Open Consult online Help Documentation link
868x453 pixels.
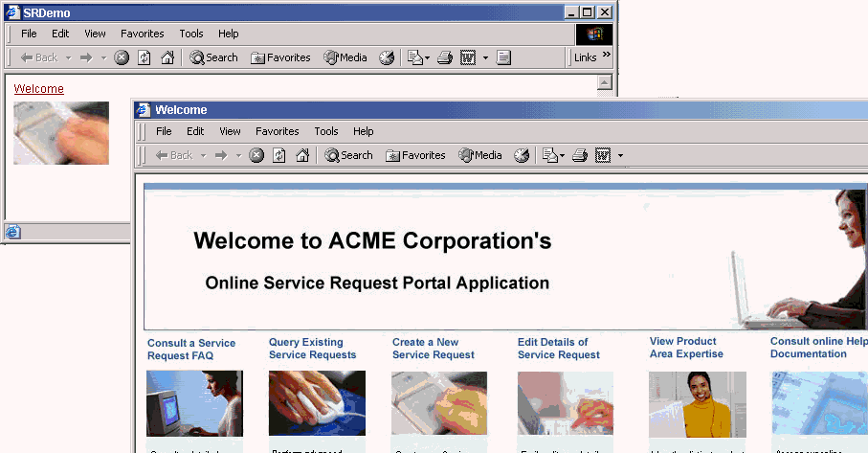[819, 348]
